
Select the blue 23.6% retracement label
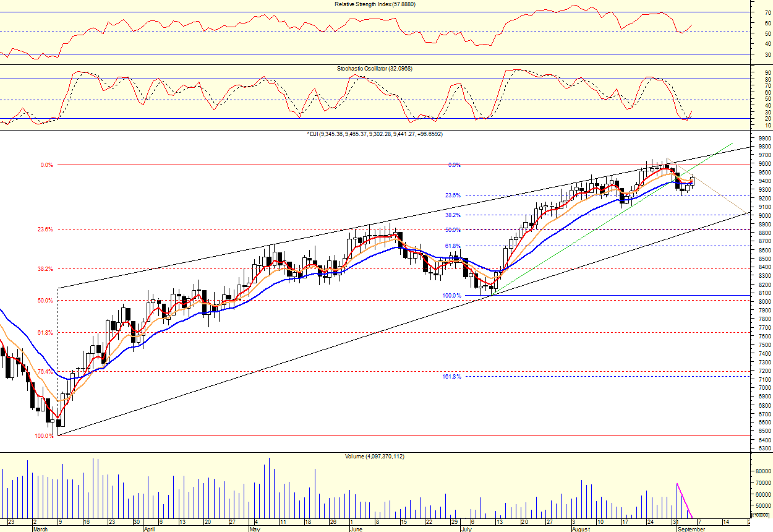click(453, 195)
